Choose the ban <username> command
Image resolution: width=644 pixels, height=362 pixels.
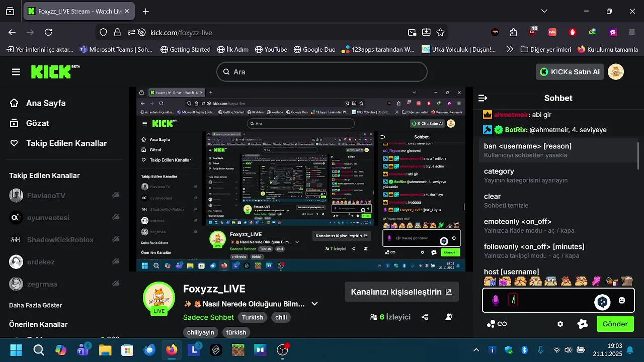click(x=558, y=150)
